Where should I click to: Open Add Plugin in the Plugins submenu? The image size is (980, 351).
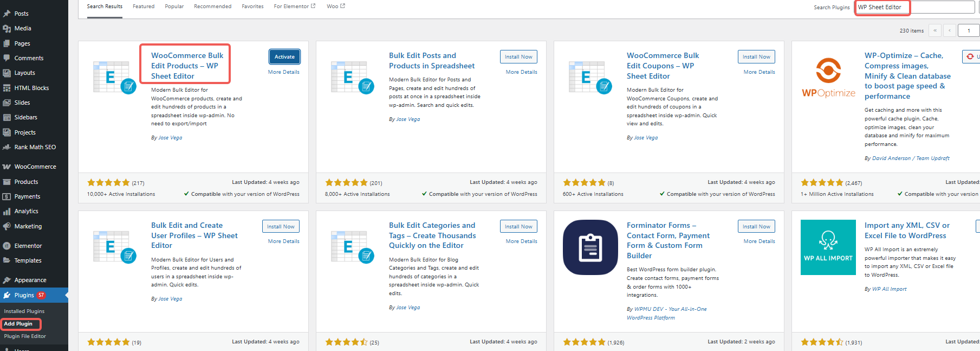[x=18, y=324]
